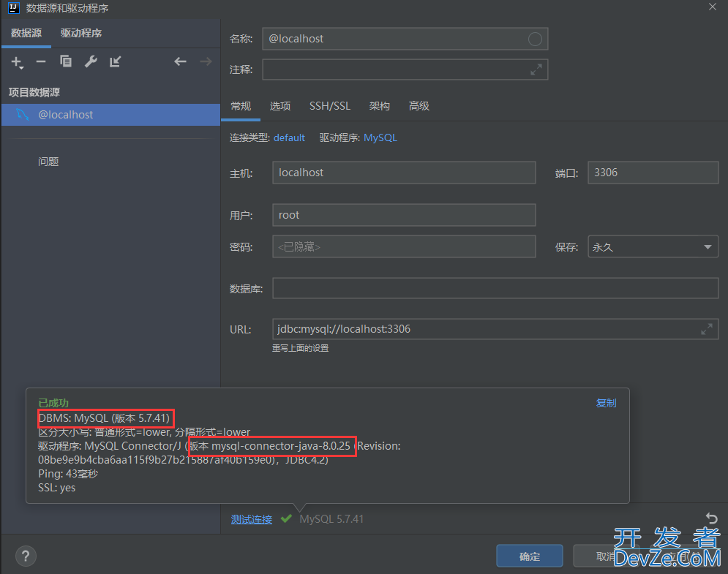The image size is (728, 574).
Task: Confirm with the 确定 button
Action: pos(529,556)
